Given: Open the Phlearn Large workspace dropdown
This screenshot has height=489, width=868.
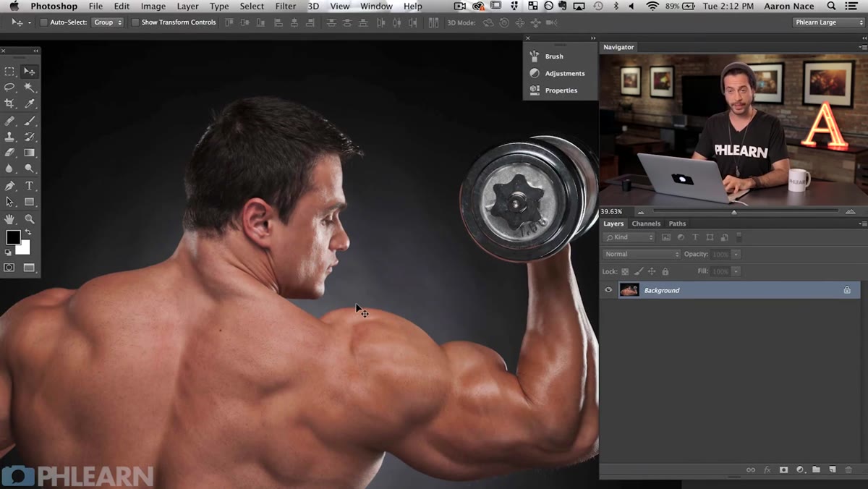Looking at the screenshot, I should pyautogui.click(x=828, y=22).
